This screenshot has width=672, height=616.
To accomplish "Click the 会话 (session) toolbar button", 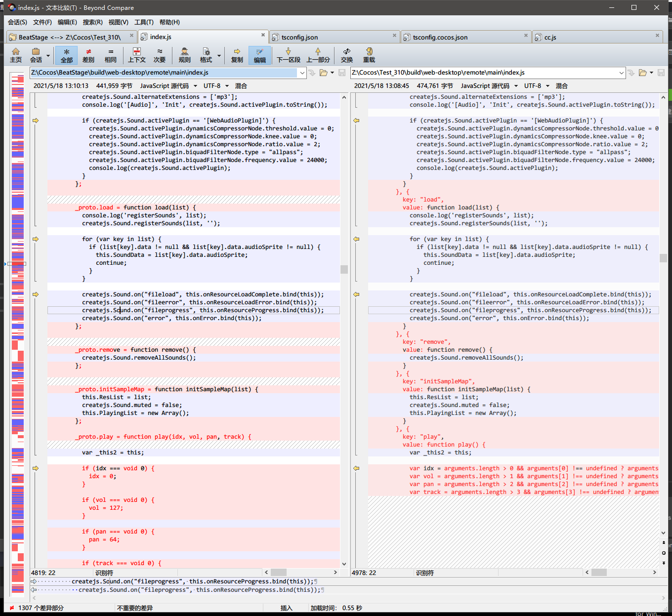I will click(x=36, y=55).
